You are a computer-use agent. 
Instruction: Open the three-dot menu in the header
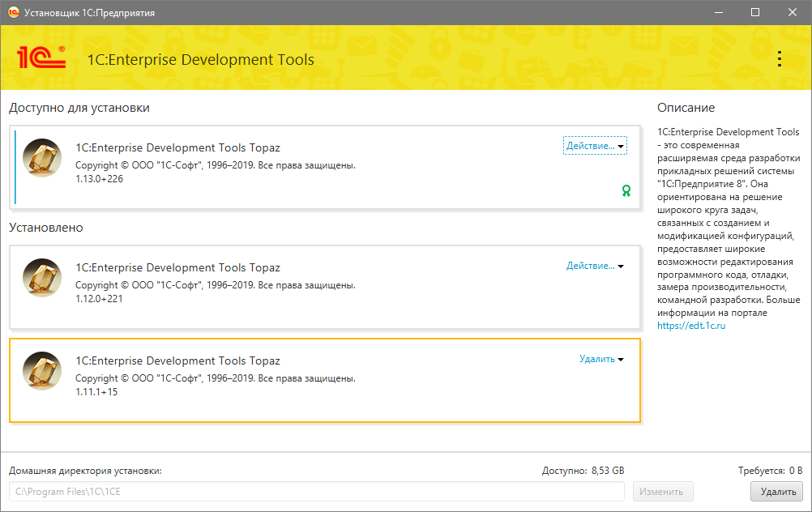pos(780,59)
